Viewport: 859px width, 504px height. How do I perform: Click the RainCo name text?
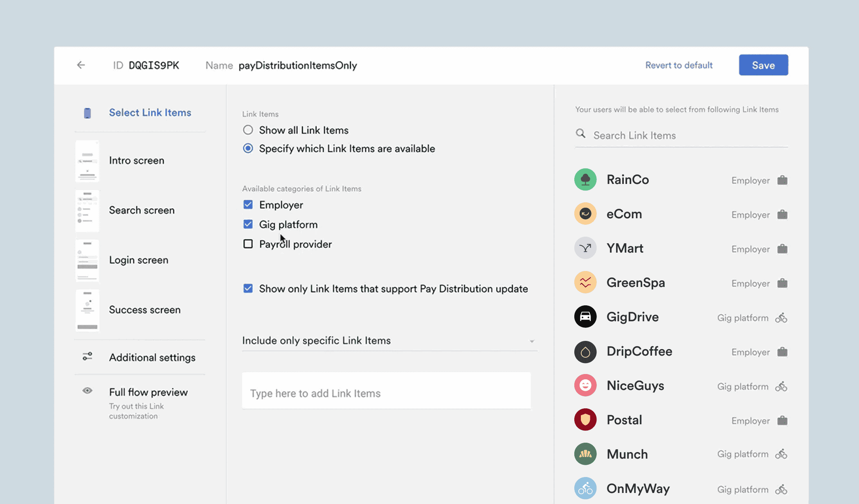point(627,179)
